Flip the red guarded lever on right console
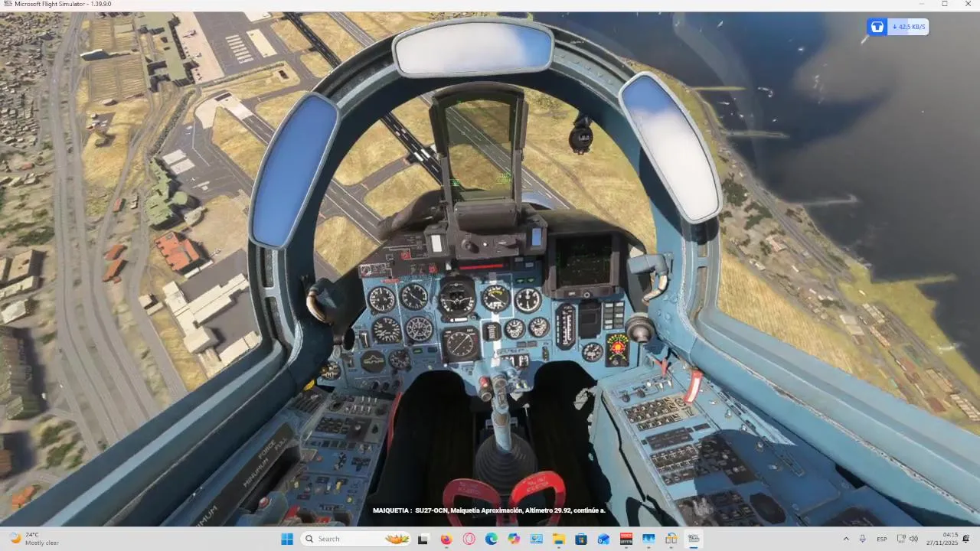This screenshot has height=551, width=980. click(694, 385)
